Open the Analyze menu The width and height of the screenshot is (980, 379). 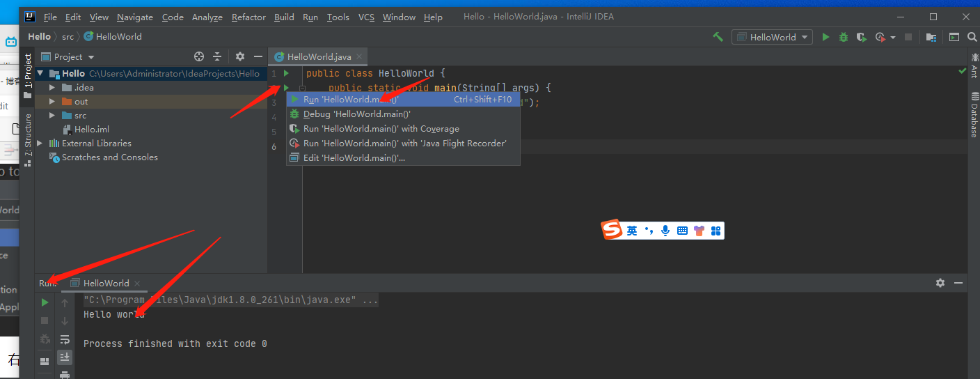(207, 17)
